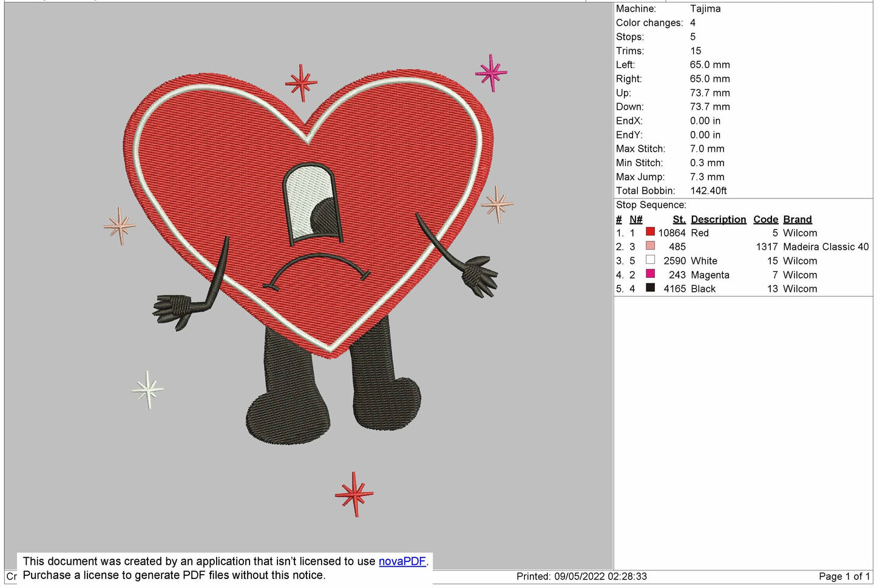Click the red star below the boots
877x588 pixels.
354,494
